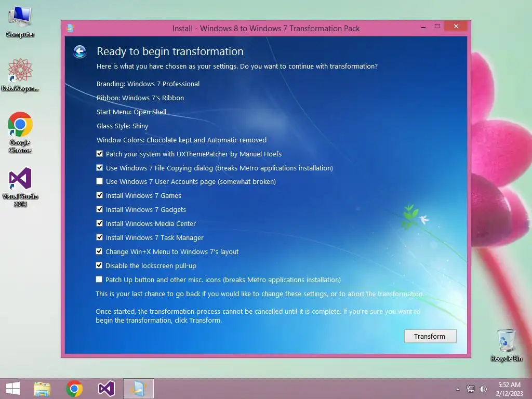
Task: Click the blue back arrow button
Action: pos(79,51)
